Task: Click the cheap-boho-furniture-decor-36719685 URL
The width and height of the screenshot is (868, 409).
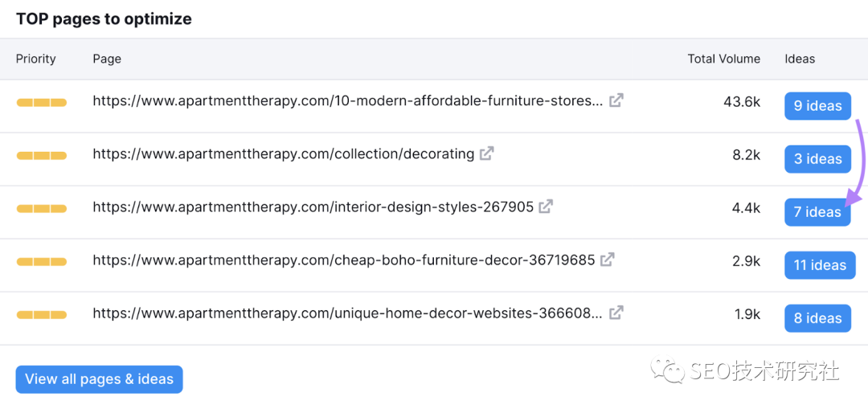Action: (x=343, y=260)
